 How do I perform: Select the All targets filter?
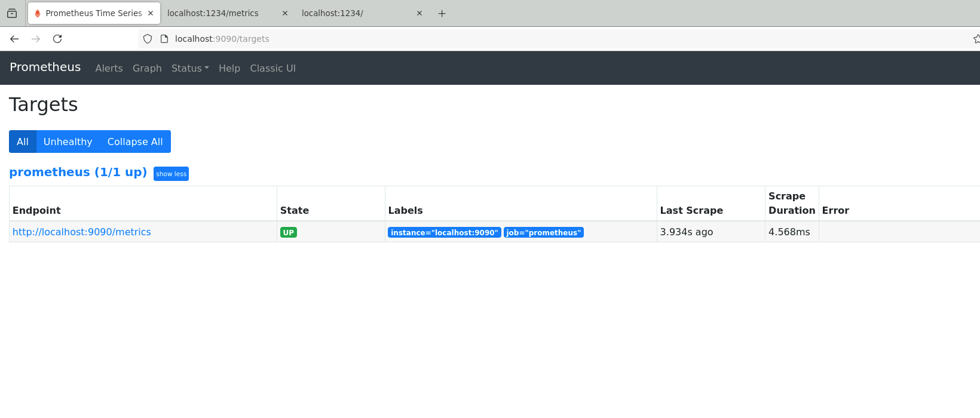(x=23, y=142)
